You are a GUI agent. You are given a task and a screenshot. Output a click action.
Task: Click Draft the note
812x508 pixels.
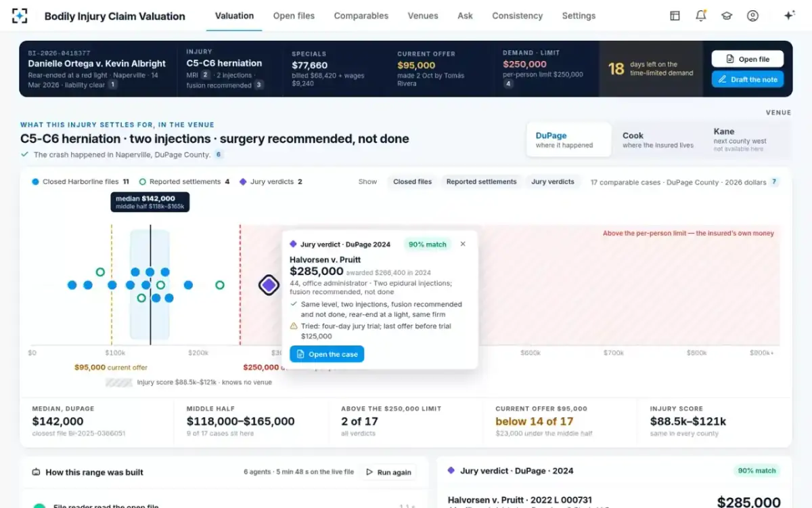(x=748, y=79)
